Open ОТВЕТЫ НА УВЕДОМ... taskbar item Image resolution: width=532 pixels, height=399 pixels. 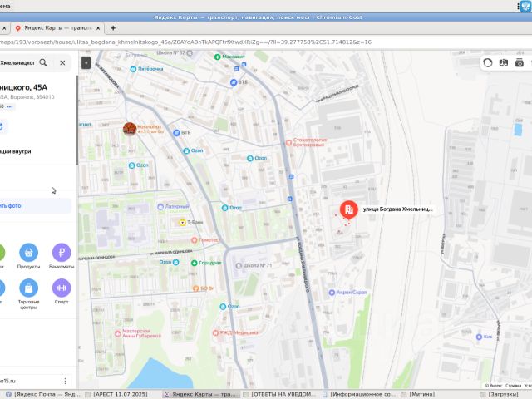tap(279, 394)
